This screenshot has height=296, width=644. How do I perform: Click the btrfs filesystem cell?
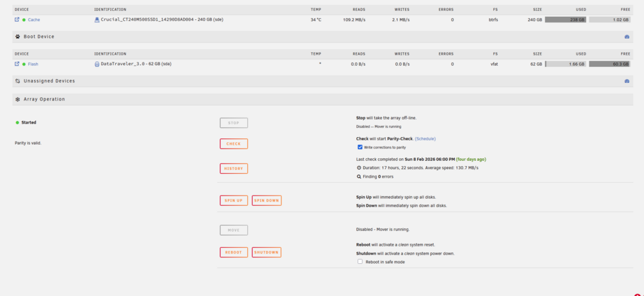[x=492, y=20]
